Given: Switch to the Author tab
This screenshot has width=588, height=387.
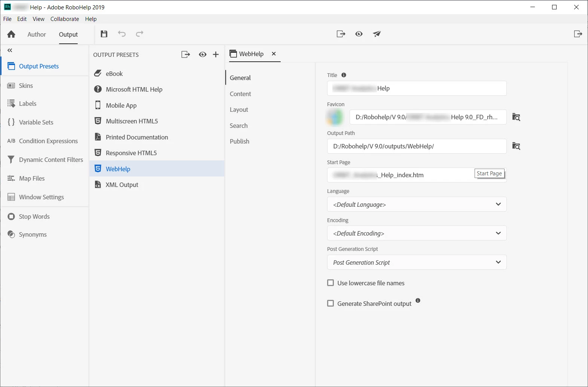Looking at the screenshot, I should 37,34.
